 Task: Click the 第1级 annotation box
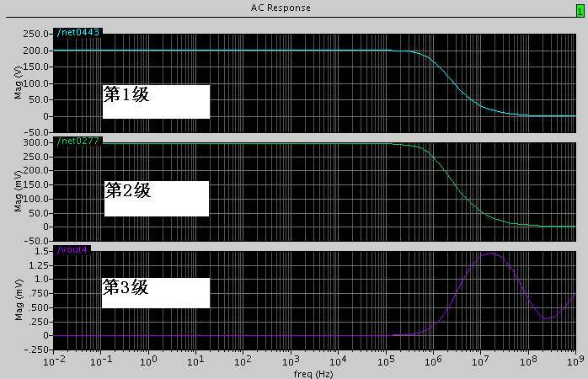click(156, 102)
